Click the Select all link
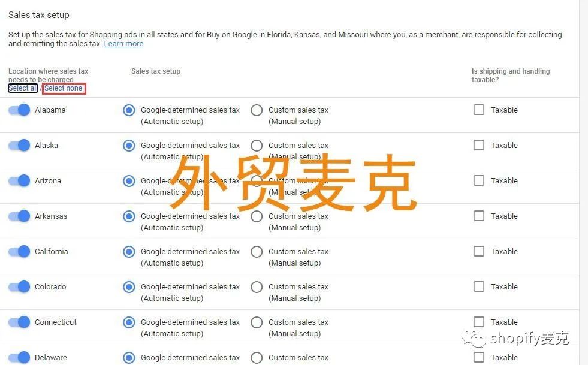588x365 pixels. [22, 88]
